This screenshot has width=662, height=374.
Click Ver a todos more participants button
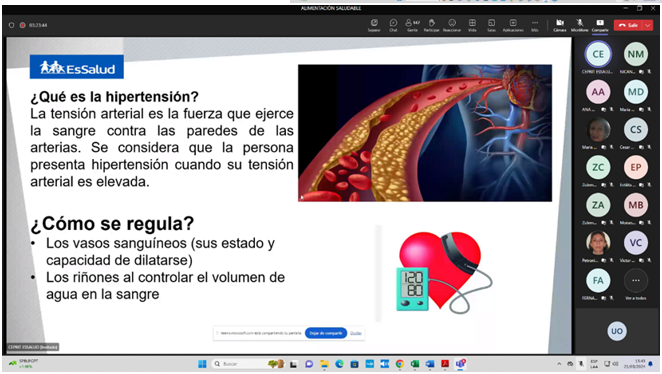tap(635, 280)
